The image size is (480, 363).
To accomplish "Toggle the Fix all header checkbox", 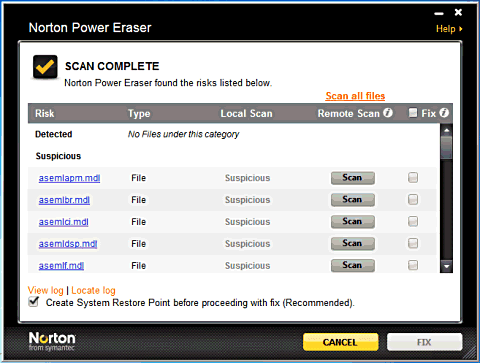I will coord(413,113).
